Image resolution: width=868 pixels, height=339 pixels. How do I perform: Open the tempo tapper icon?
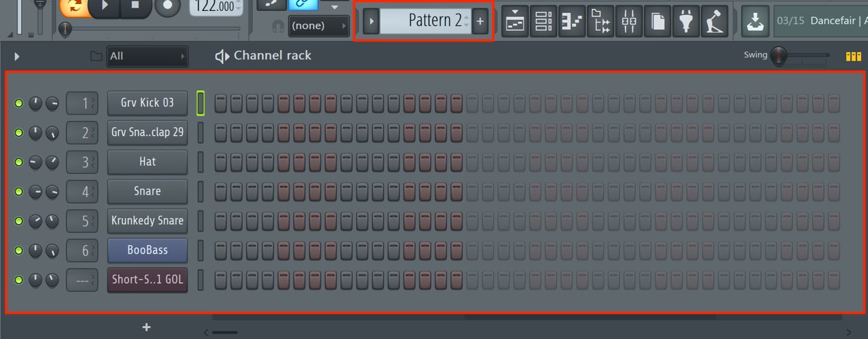[714, 21]
